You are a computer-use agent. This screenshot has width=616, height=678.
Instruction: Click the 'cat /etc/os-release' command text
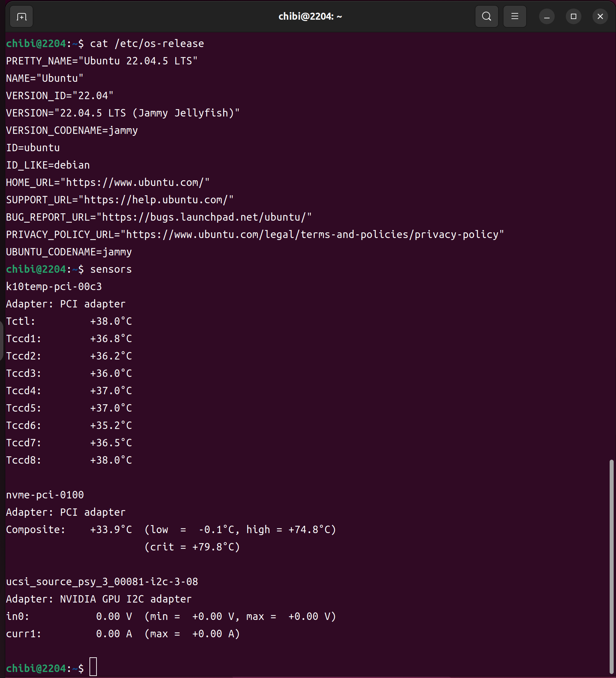147,44
